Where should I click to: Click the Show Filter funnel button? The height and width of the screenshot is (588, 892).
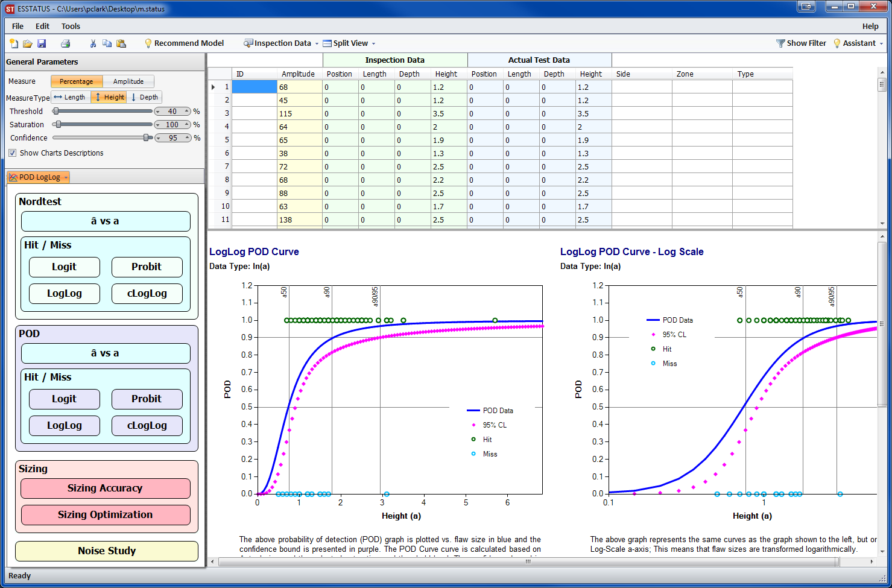coord(801,43)
